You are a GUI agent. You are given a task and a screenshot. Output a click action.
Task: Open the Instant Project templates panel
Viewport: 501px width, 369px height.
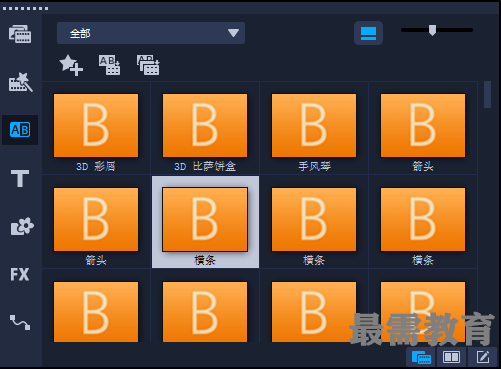[x=20, y=82]
